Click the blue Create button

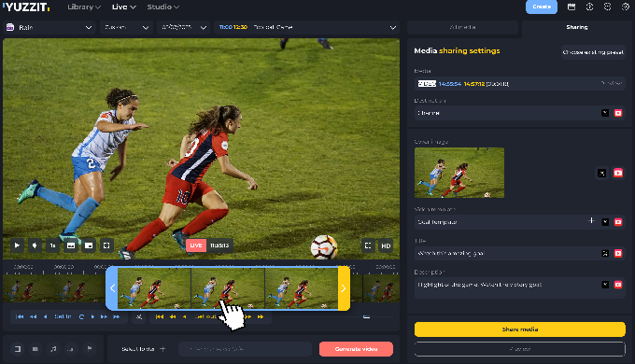(542, 7)
